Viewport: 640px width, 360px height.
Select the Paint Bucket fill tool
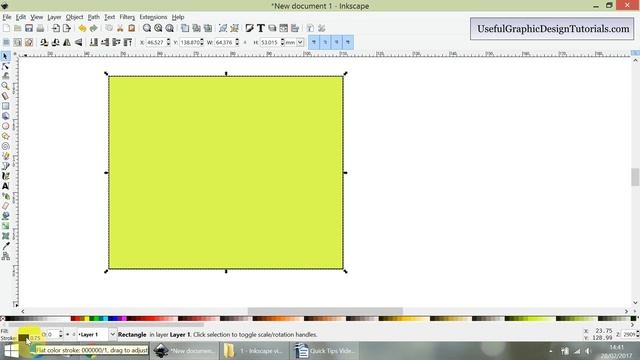(x=5, y=216)
